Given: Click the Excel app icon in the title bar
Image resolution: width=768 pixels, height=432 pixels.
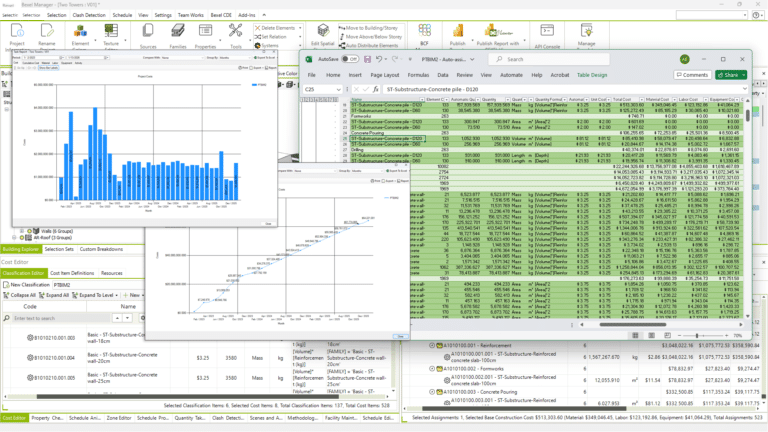Looking at the screenshot, I should point(309,59).
